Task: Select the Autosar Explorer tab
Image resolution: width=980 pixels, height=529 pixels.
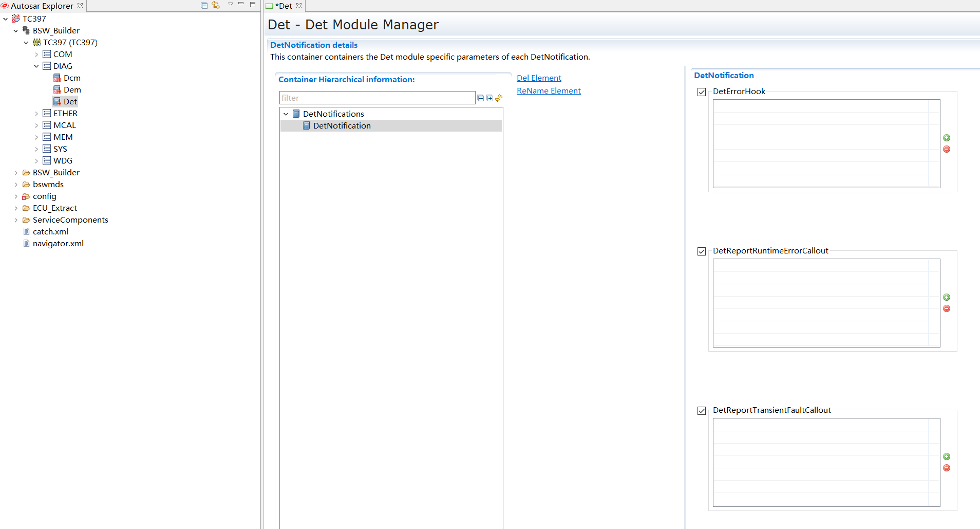Action: [x=42, y=6]
